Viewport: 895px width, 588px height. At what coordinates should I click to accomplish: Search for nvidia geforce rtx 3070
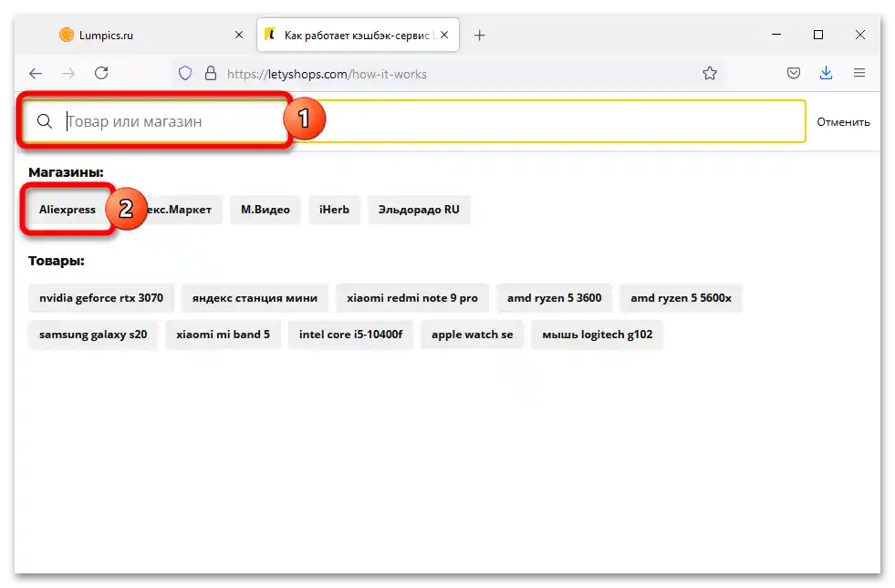click(x=101, y=298)
